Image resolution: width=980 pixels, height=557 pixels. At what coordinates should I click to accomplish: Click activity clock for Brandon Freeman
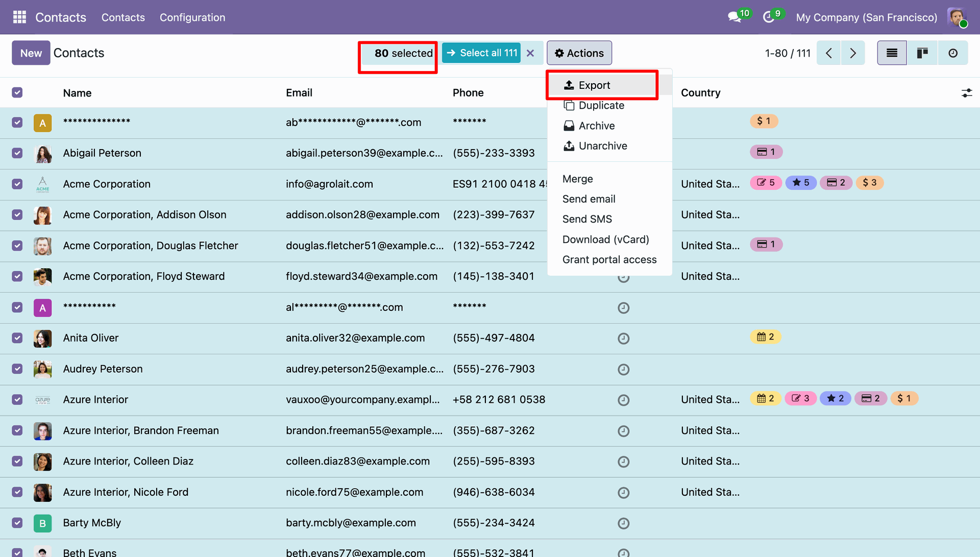pos(623,431)
